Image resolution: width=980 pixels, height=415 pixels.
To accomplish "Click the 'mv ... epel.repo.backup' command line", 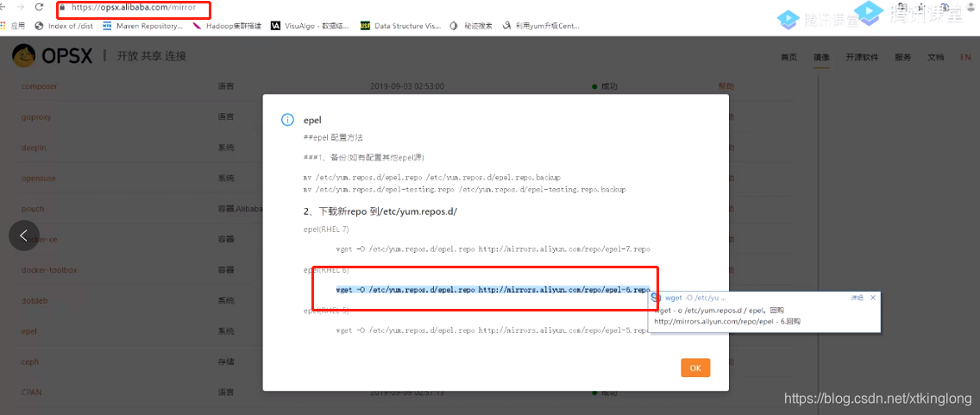I will (432, 178).
